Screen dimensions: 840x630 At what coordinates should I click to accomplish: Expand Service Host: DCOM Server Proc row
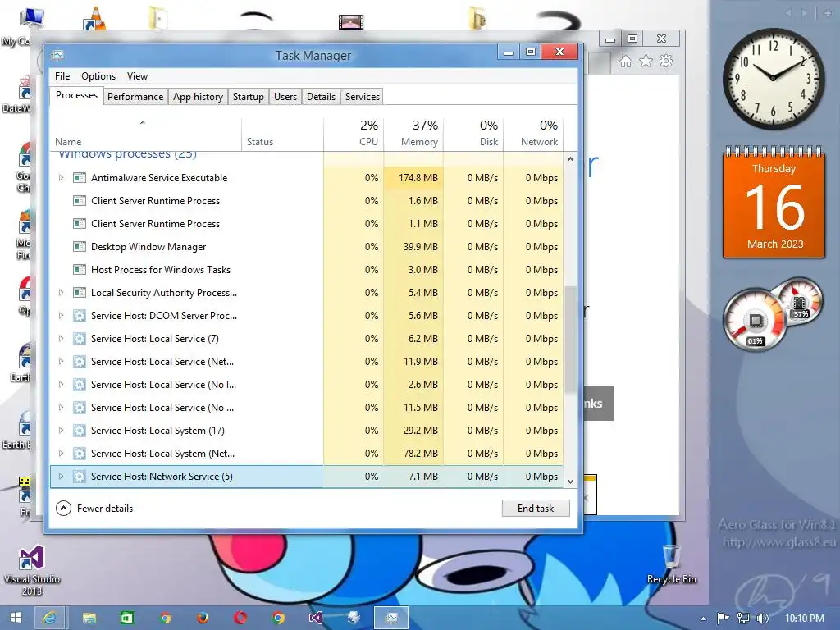61,316
